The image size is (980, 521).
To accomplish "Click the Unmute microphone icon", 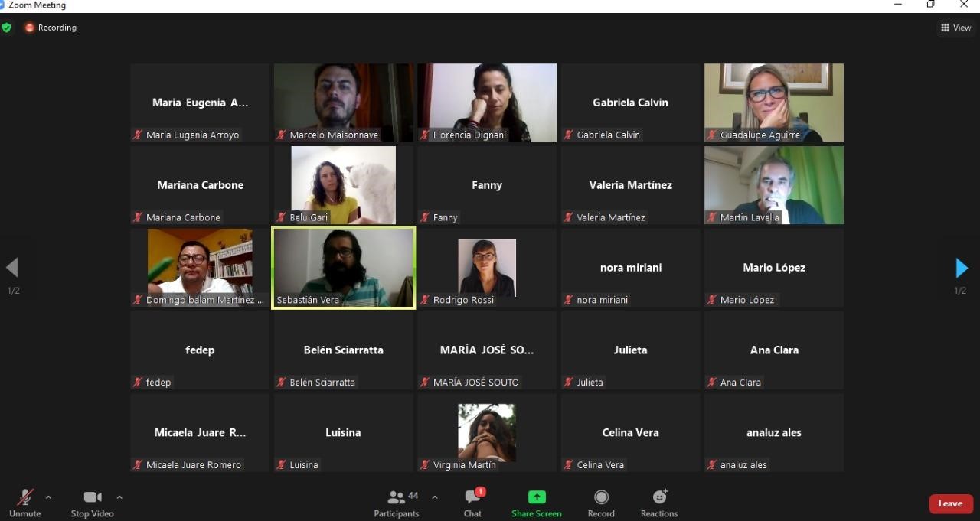I will [x=25, y=497].
